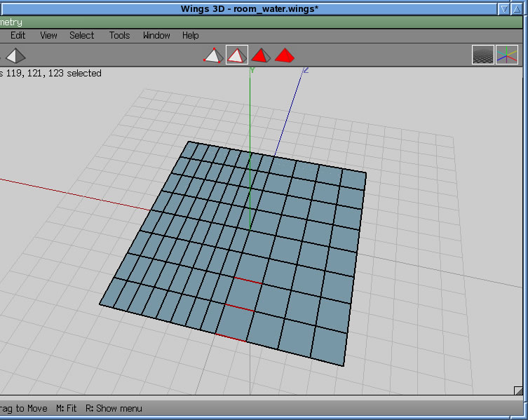
Task: Click the '119, 121, 123 selected' status text
Action: click(53, 73)
